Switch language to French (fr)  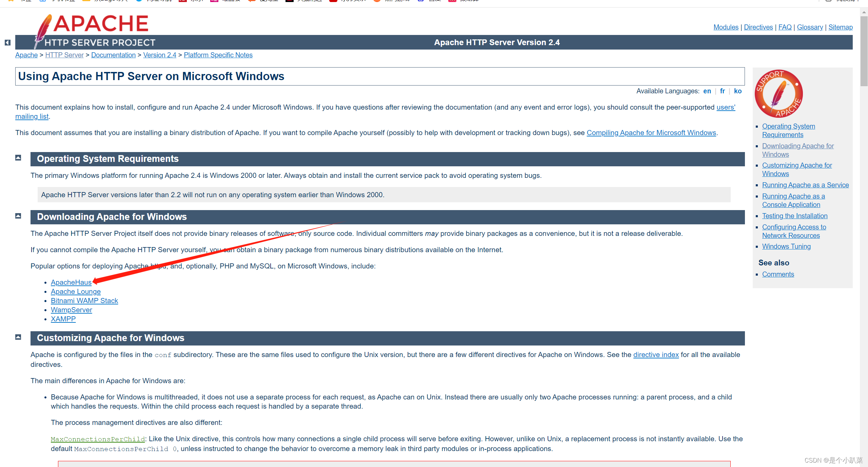(723, 91)
